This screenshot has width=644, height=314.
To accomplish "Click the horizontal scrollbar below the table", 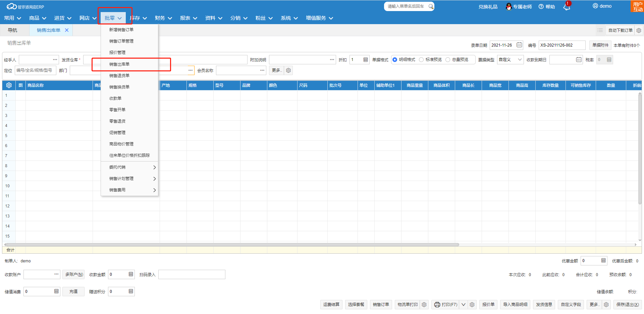I will (231, 245).
